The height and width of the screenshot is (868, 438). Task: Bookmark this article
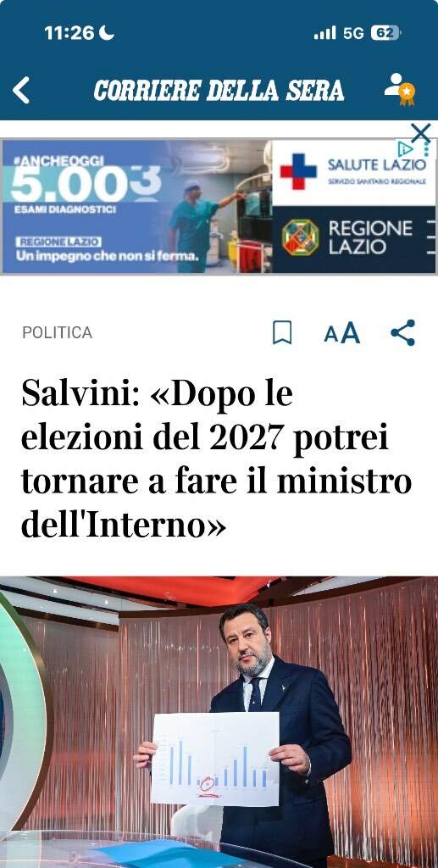pyautogui.click(x=282, y=332)
